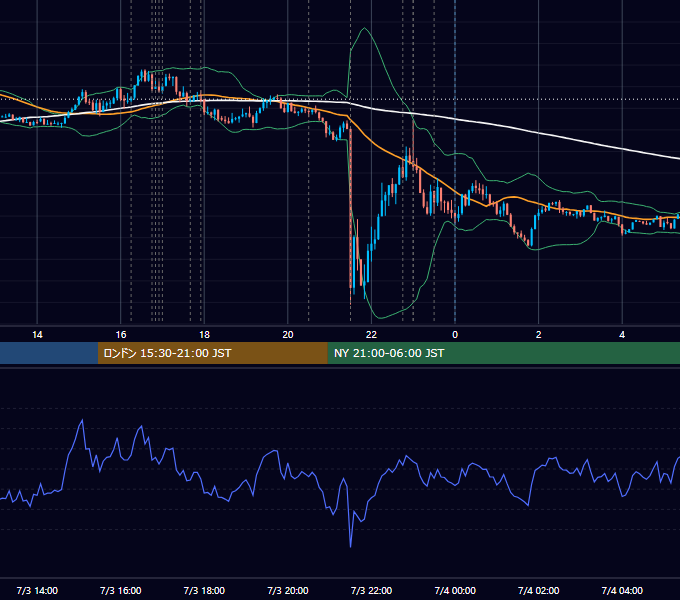Click the 20 hour label on price chart axis
680x600 pixels.
(288, 335)
